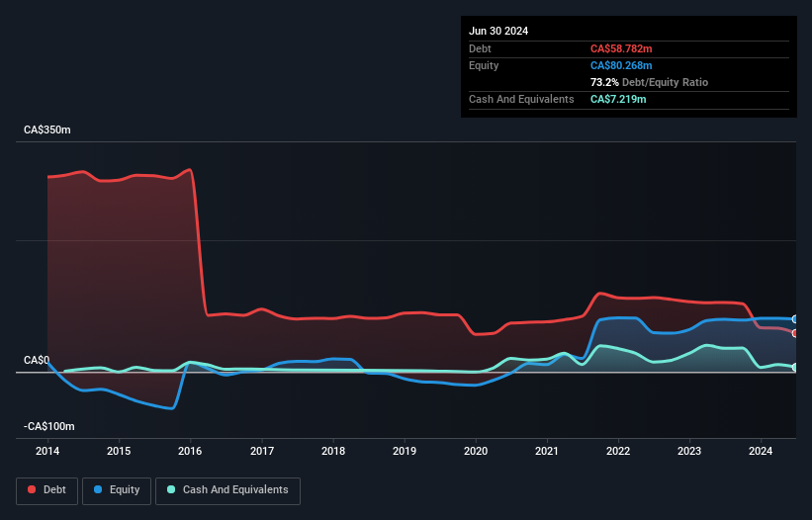The height and width of the screenshot is (520, 812).
Task: Click the CA$0 y-axis label
Action: click(37, 360)
